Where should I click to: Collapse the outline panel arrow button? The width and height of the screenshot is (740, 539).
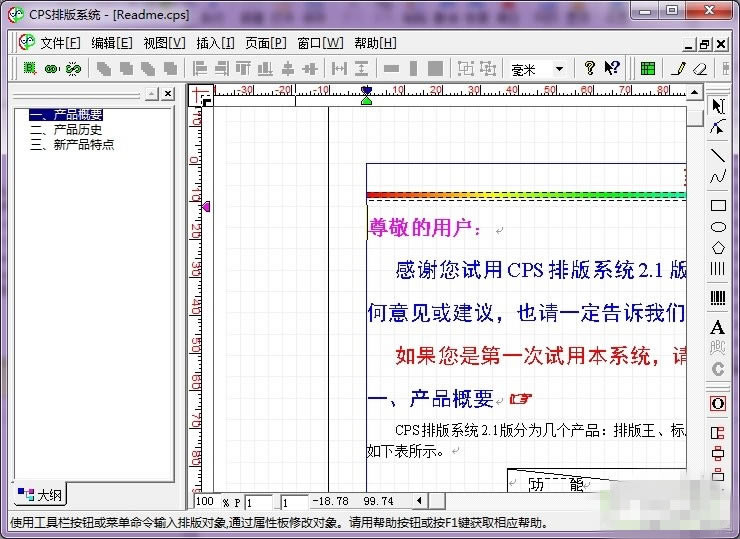click(x=151, y=94)
